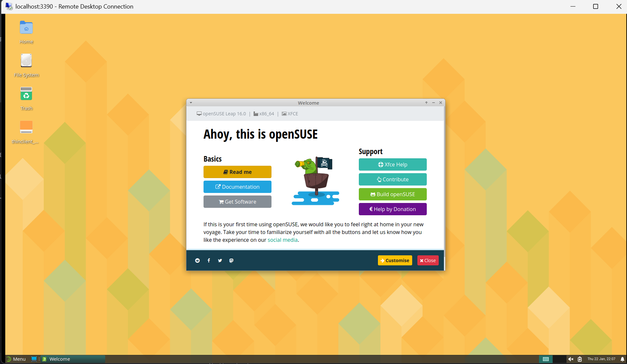Viewport: 627px width, 364px height.
Task: Click the notification bell in panel
Action: pyautogui.click(x=622, y=359)
